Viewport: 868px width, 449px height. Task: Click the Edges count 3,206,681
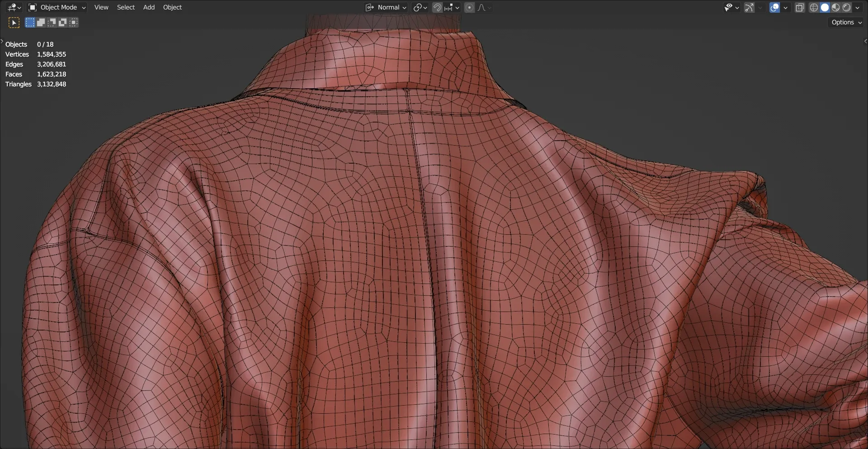tap(52, 64)
